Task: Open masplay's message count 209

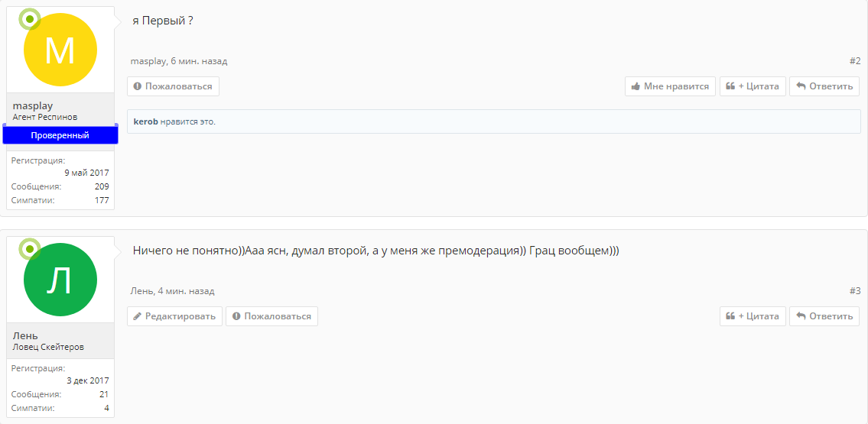Action: click(x=102, y=186)
